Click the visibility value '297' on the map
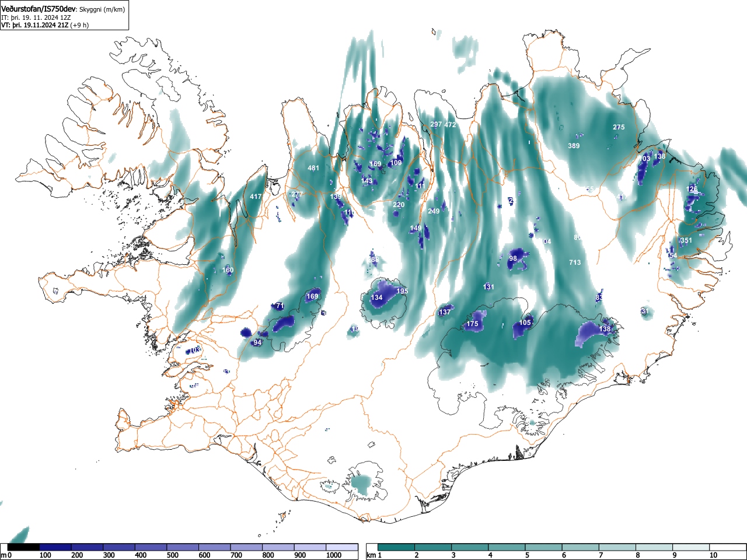 436,124
